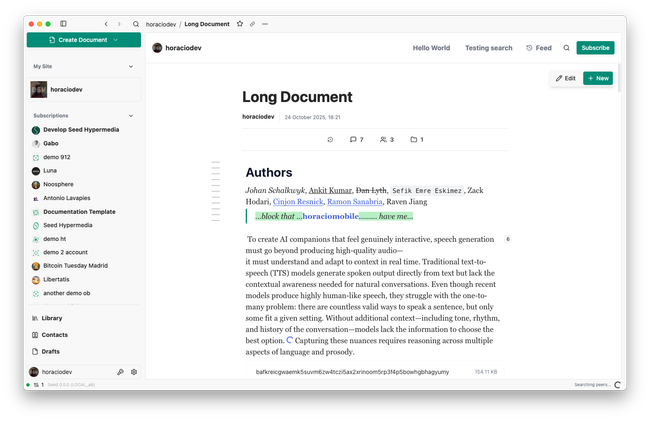Open the document versions history icon
The image size is (650, 421).
coord(330,139)
